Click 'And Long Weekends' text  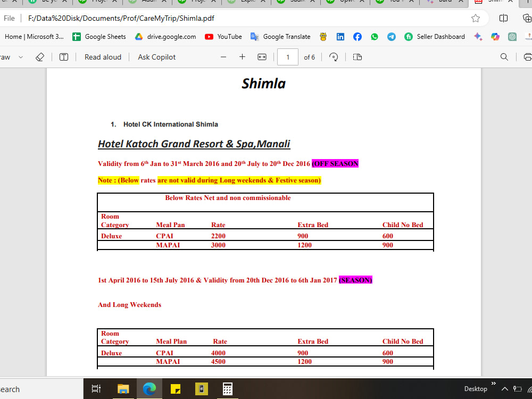click(130, 305)
